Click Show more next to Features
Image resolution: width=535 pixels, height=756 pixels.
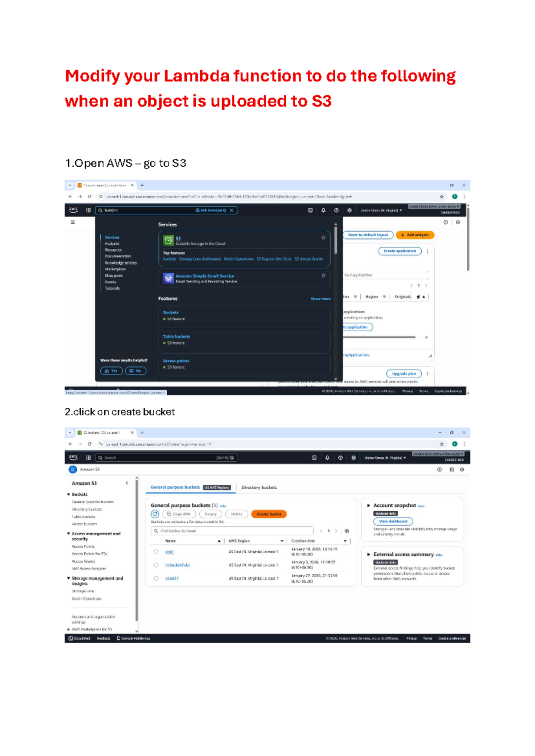321,299
